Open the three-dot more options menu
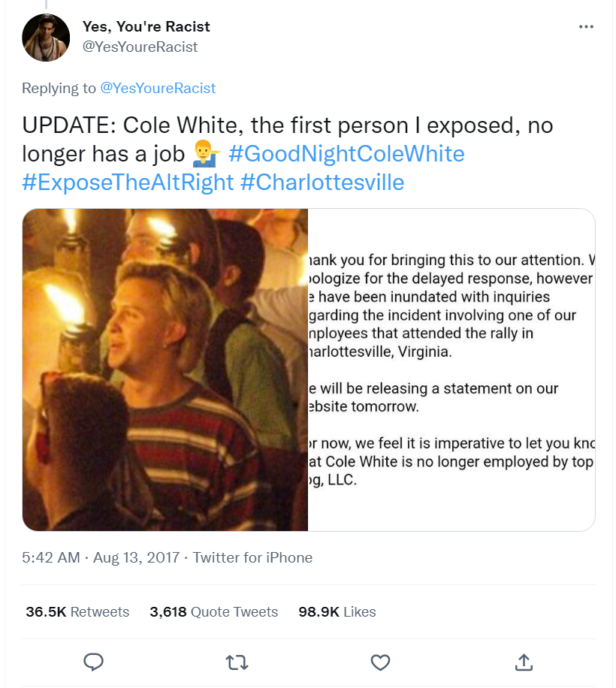This screenshot has height=688, width=616. (x=587, y=27)
